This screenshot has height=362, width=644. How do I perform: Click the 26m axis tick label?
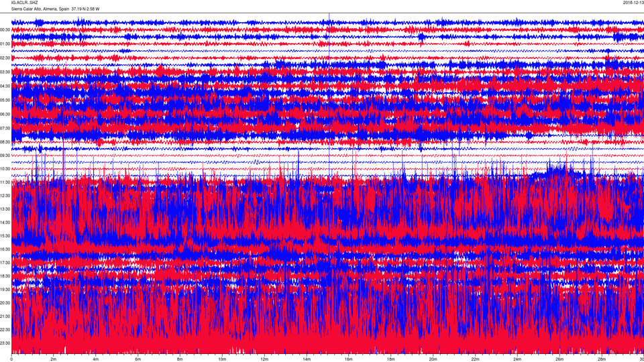[559, 359]
